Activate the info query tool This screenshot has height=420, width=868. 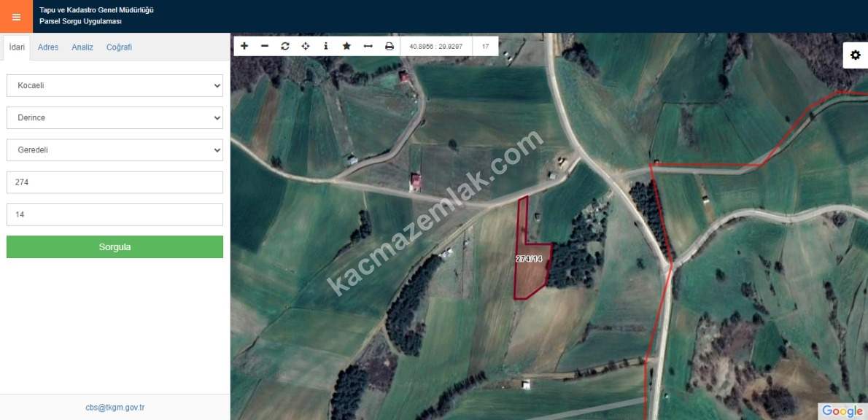(x=326, y=46)
